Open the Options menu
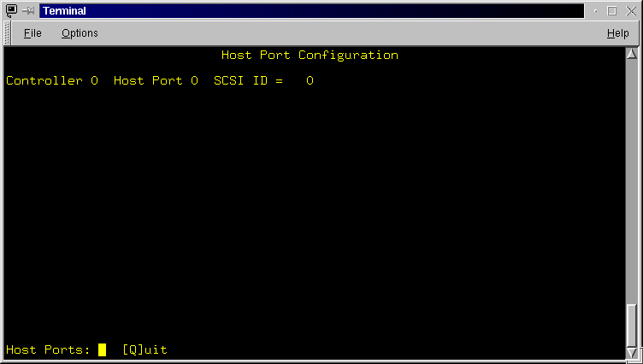Screen dimensions: 643x364 pos(80,33)
